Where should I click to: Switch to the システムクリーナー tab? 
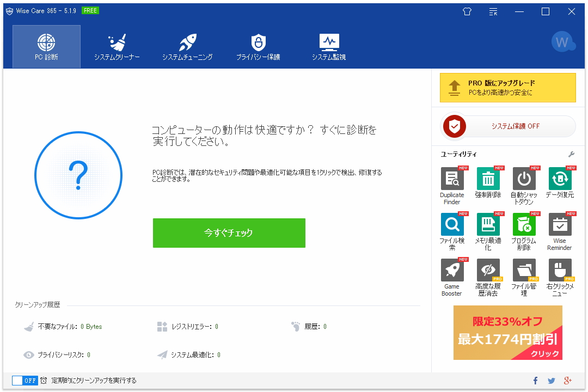click(117, 46)
